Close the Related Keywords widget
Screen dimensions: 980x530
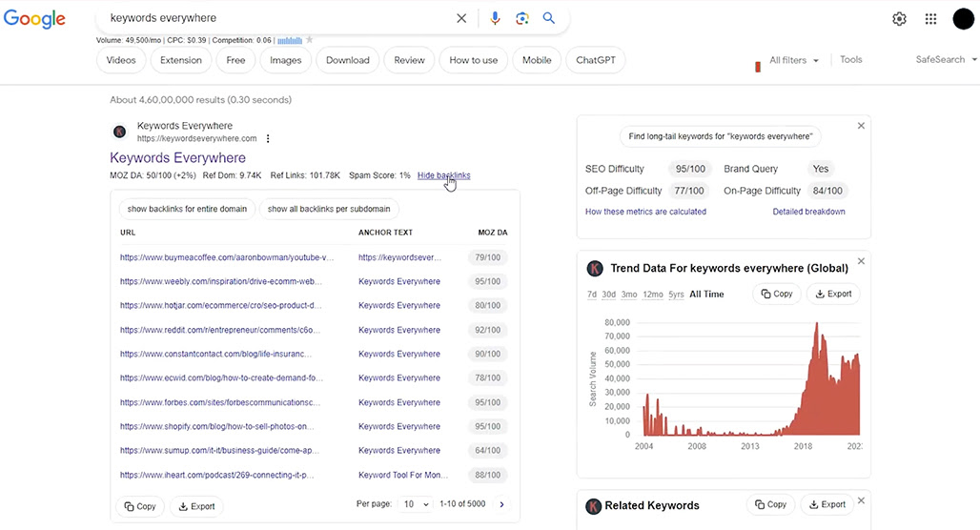(x=861, y=500)
